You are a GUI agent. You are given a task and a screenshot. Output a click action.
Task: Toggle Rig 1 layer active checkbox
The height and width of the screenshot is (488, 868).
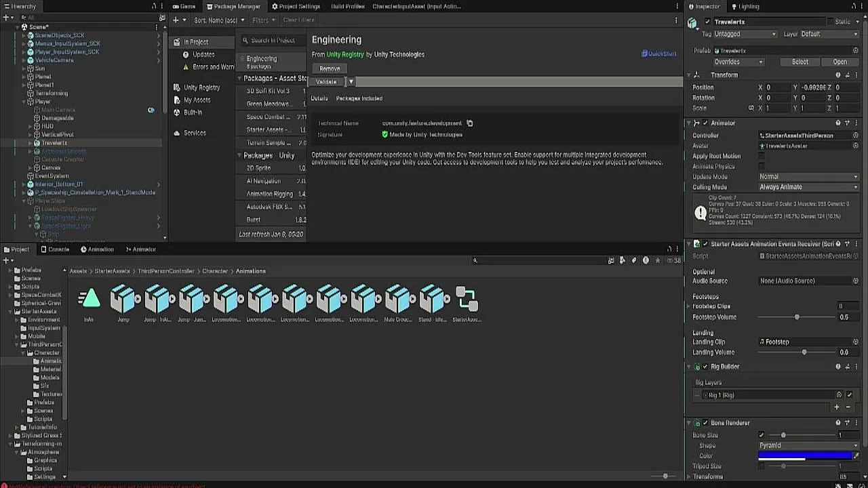pyautogui.click(x=849, y=395)
